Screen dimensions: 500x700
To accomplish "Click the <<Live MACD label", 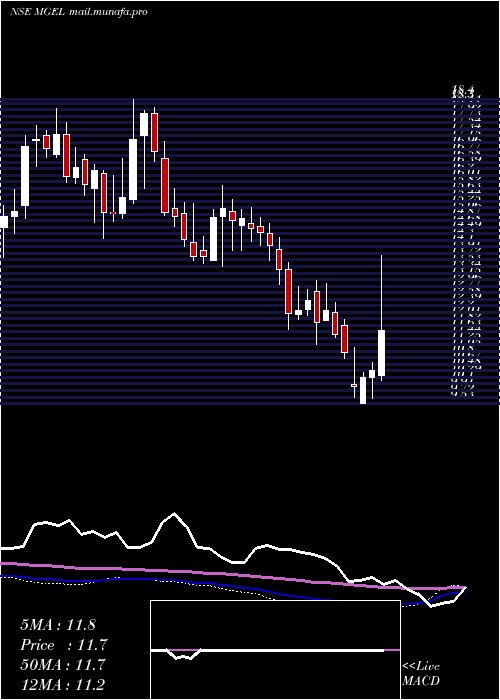I will (421, 673).
